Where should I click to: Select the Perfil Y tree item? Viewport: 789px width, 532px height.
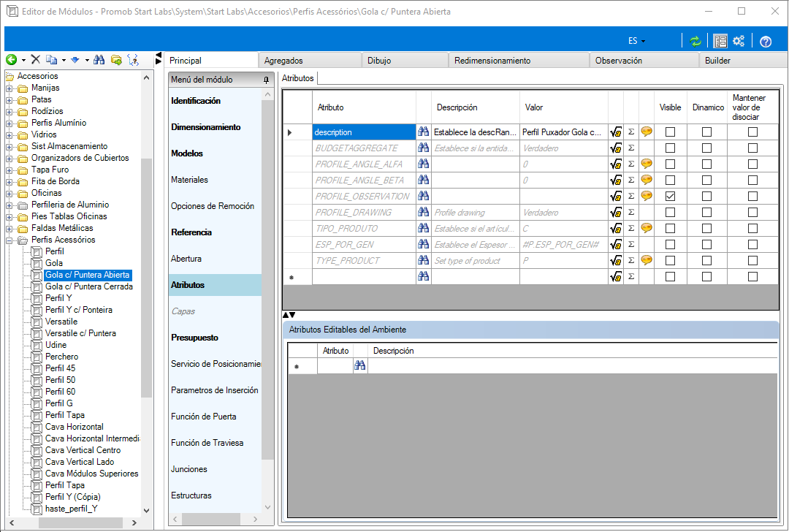[58, 298]
